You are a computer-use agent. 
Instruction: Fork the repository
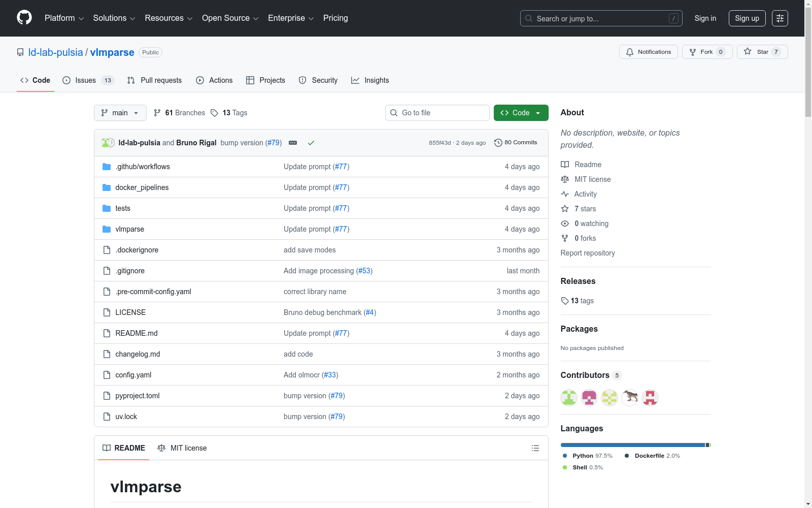[x=707, y=52]
